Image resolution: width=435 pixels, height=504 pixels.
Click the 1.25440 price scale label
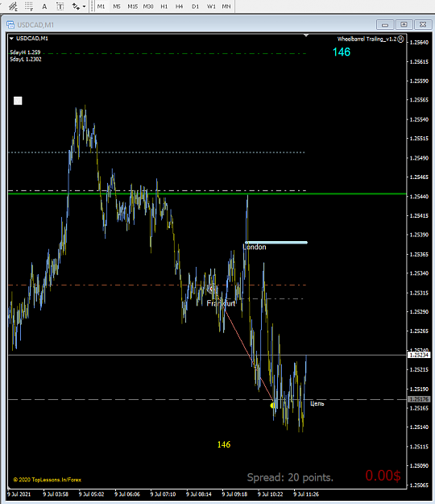point(419,197)
